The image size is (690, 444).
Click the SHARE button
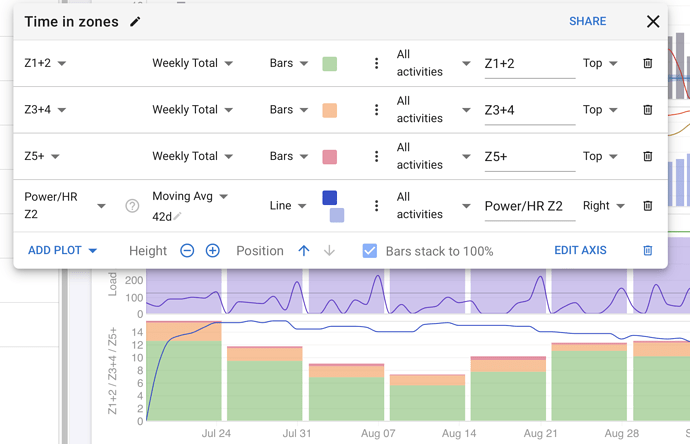coord(587,22)
